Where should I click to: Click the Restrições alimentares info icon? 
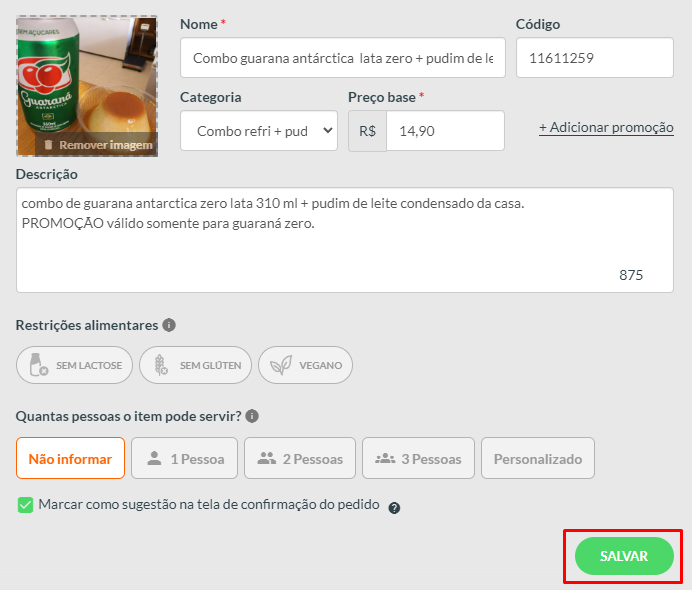[x=169, y=325]
